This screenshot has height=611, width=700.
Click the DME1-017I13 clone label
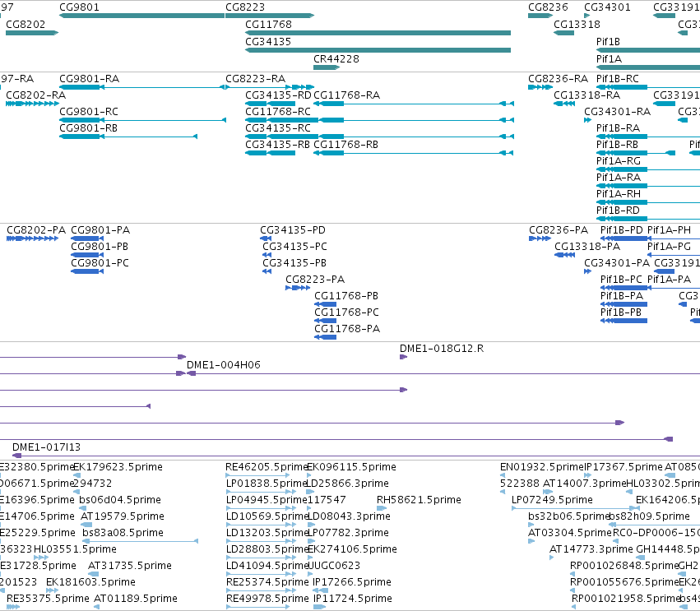[46, 447]
